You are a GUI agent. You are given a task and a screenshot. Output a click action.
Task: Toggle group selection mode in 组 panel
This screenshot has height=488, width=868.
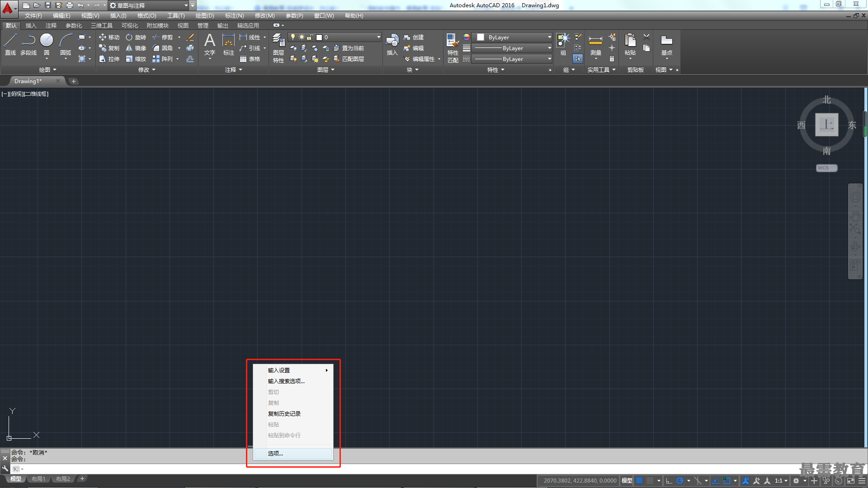pyautogui.click(x=578, y=59)
